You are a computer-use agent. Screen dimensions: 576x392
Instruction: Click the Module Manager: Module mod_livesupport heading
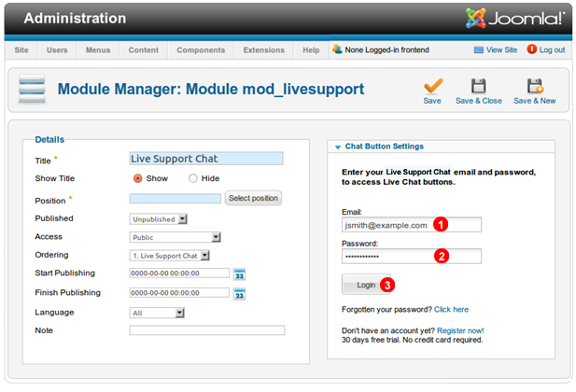click(x=211, y=90)
